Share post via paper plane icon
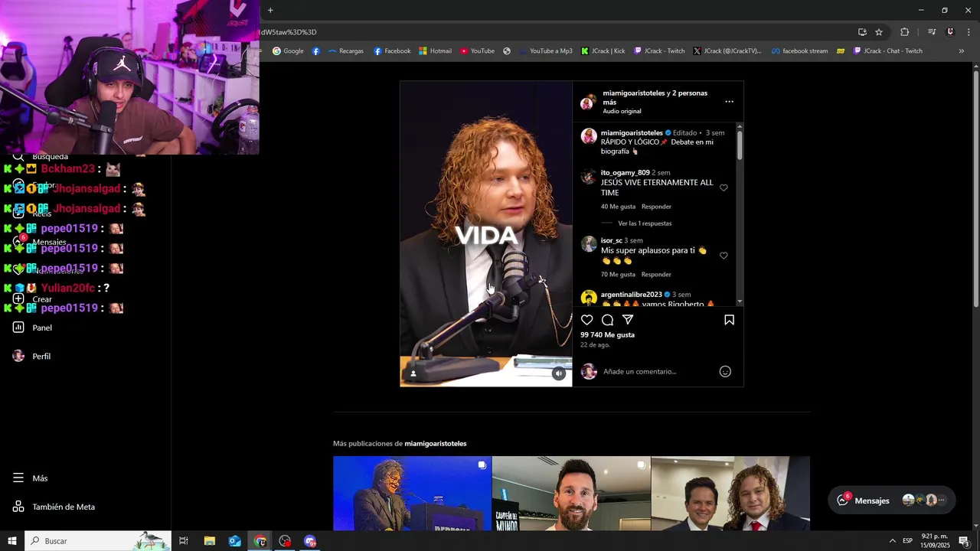This screenshot has height=551, width=980. [628, 320]
